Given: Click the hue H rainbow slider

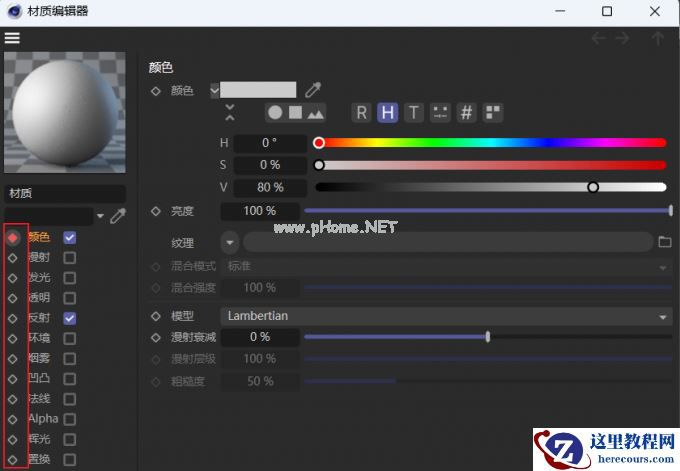Looking at the screenshot, I should (490, 143).
